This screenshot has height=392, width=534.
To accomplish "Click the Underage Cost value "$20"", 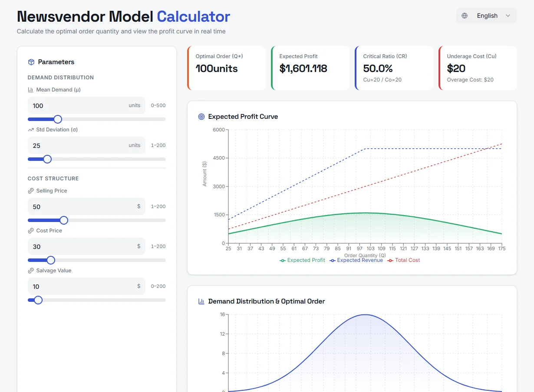I will point(456,69).
